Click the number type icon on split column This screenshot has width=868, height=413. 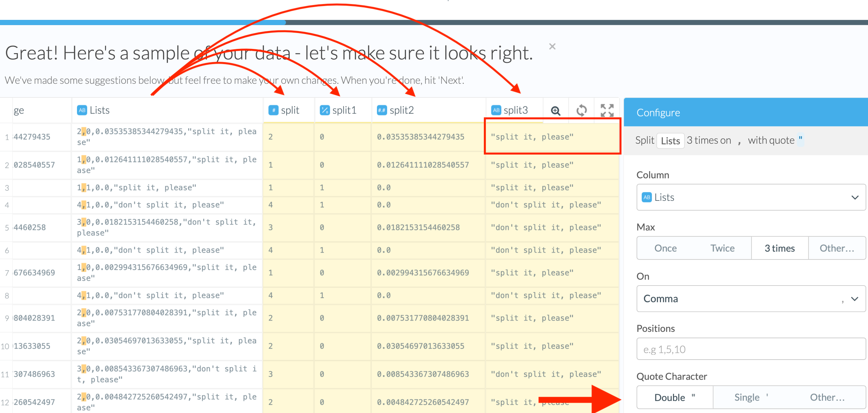273,111
